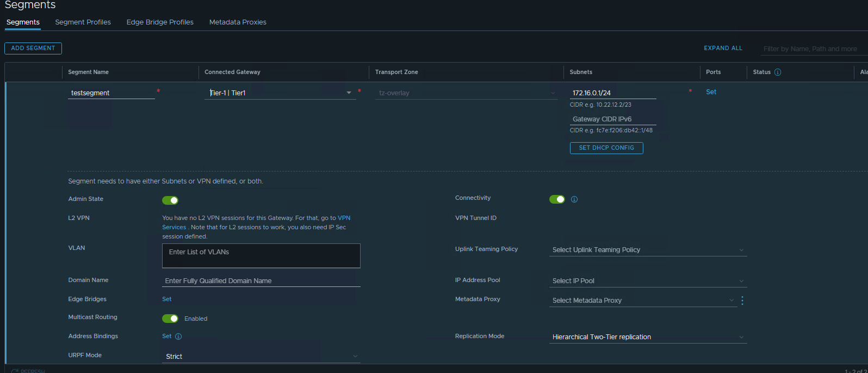Click the Ports Set link
This screenshot has height=373, width=868.
pyautogui.click(x=711, y=92)
